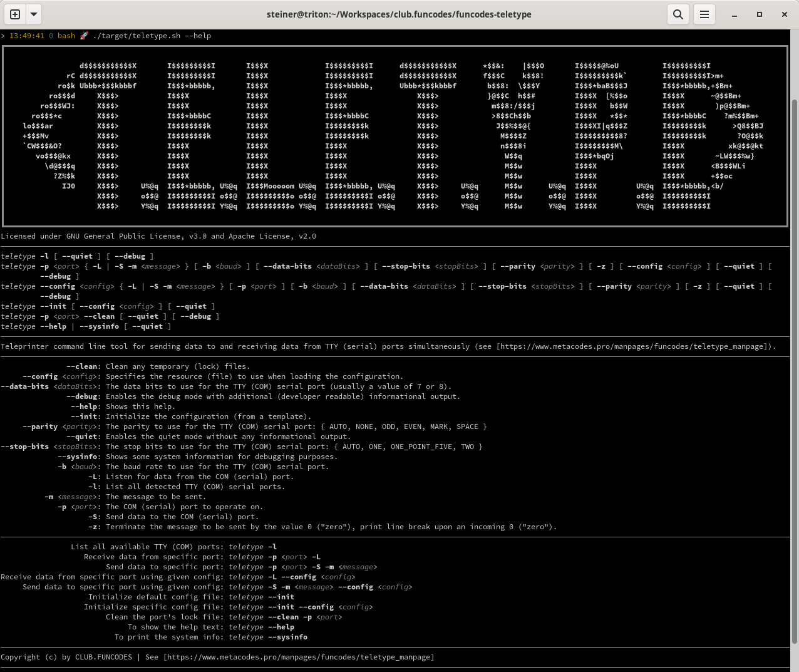Click the GNU General Public License line
Viewport: 799px width, 672px height.
click(x=158, y=236)
